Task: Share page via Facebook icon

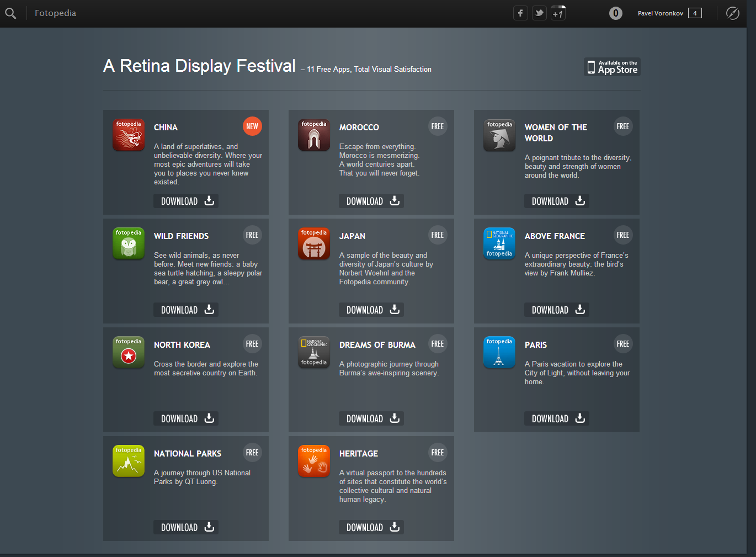Action: pos(520,13)
